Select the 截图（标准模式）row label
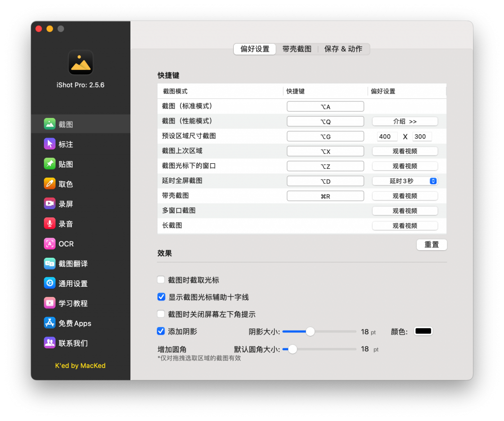 [188, 106]
